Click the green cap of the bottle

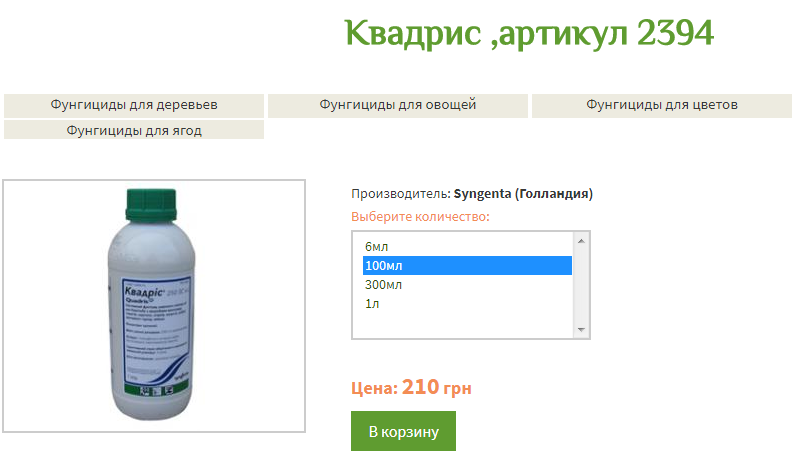tap(151, 205)
